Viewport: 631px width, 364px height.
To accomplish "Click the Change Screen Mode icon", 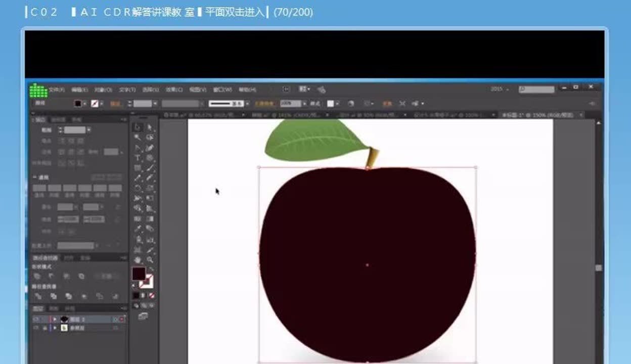I will pyautogui.click(x=143, y=316).
